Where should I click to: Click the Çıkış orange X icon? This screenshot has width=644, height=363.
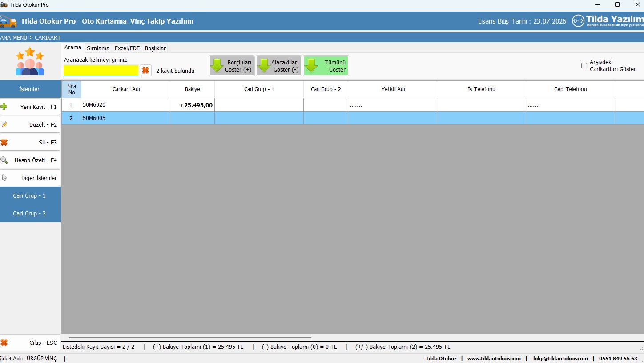point(4,343)
